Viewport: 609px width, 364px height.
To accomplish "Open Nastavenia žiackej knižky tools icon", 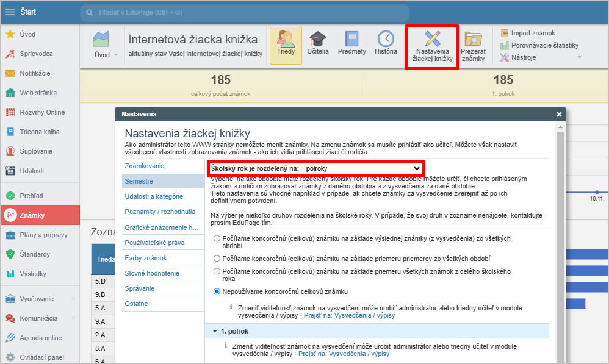I will 432,38.
